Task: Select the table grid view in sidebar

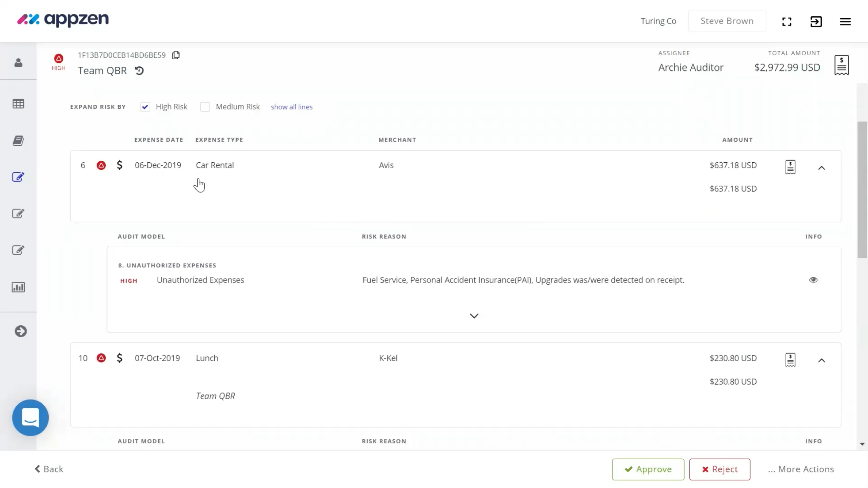Action: coord(18,104)
